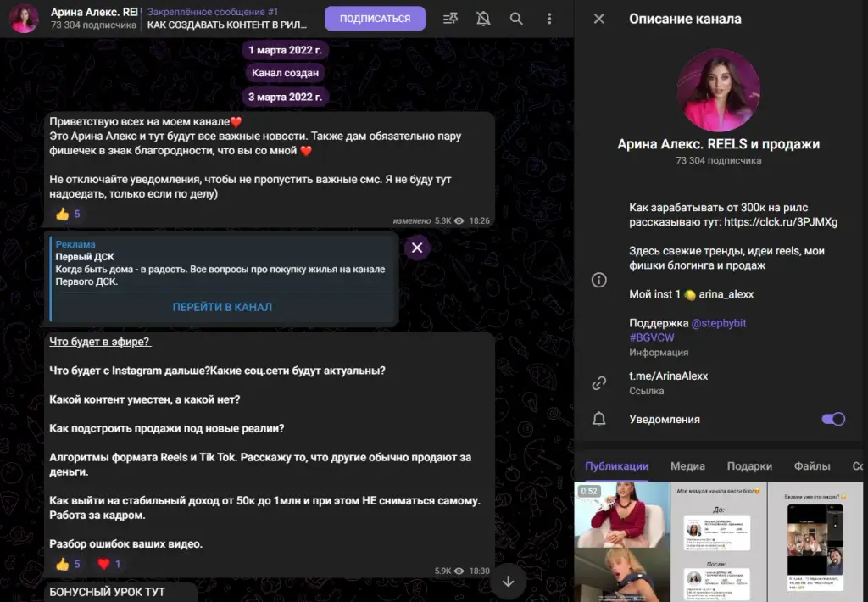
Task: Open the pinned messages list icon
Action: click(x=451, y=19)
